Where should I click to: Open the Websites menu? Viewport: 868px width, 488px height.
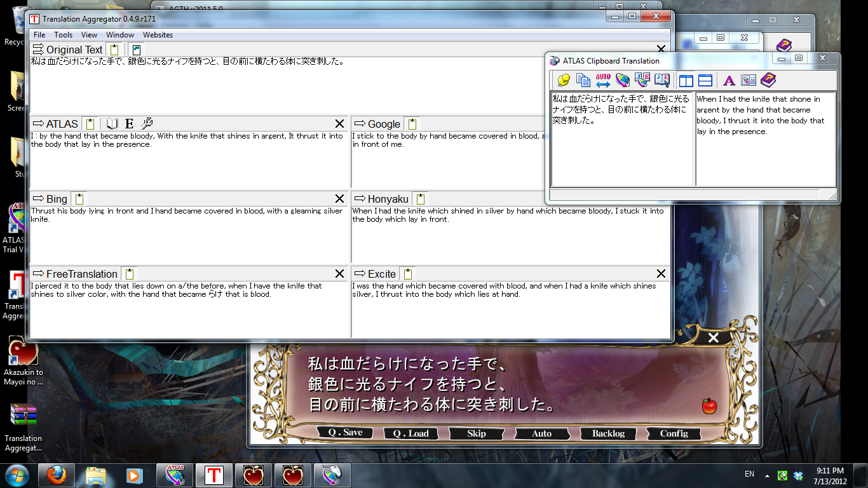coord(158,35)
